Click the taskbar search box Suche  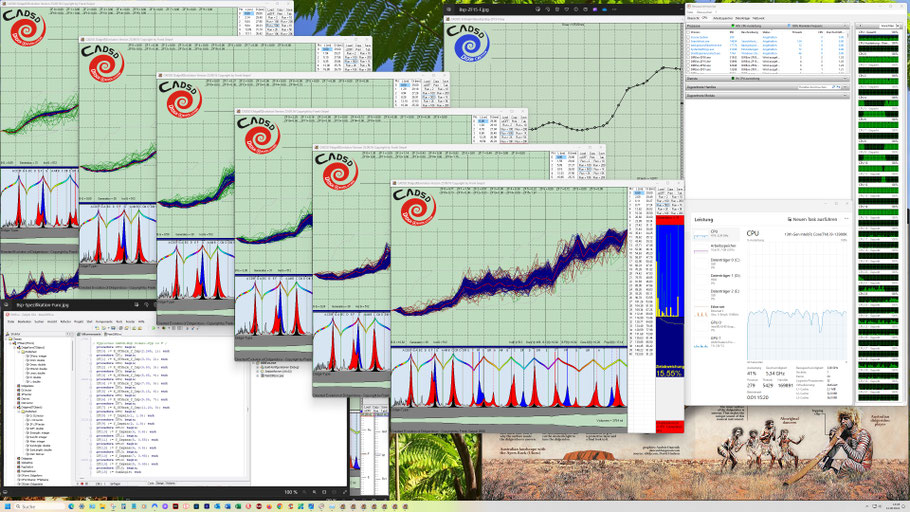[39, 506]
